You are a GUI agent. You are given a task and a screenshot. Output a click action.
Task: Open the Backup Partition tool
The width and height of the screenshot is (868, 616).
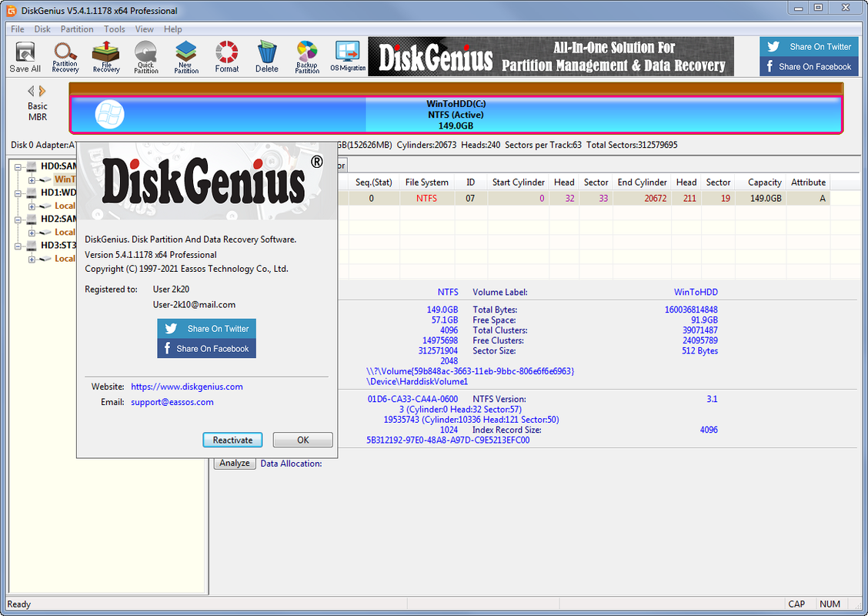(307, 57)
